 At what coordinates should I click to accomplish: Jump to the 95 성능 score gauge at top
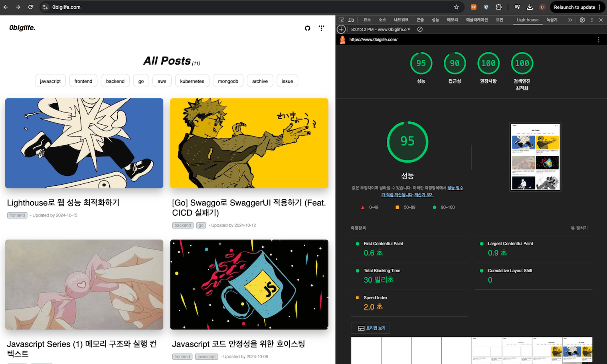click(421, 68)
